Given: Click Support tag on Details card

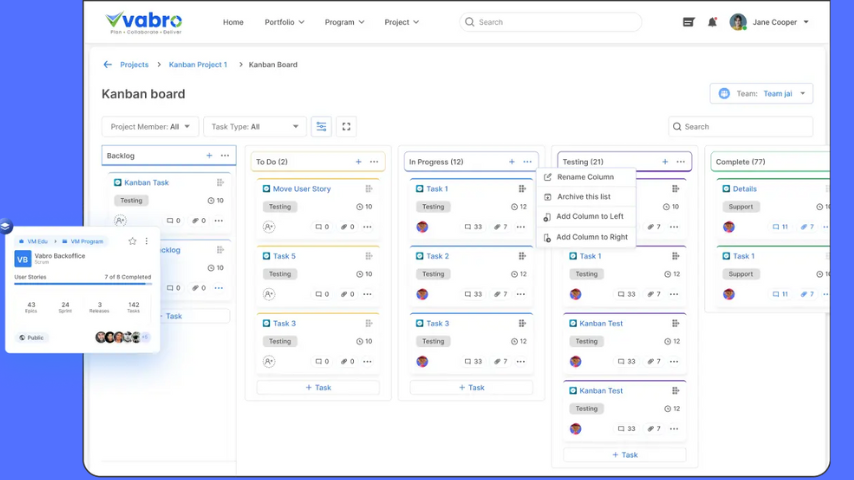Looking at the screenshot, I should click(741, 206).
